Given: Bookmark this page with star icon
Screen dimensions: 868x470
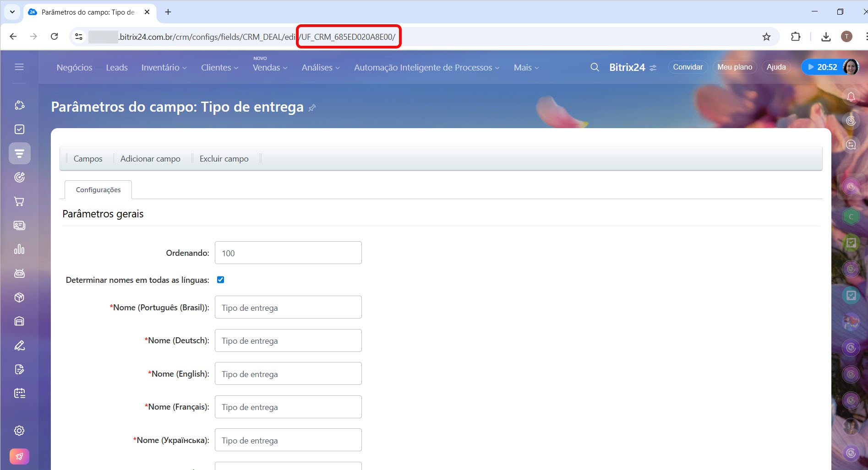Looking at the screenshot, I should click(766, 37).
